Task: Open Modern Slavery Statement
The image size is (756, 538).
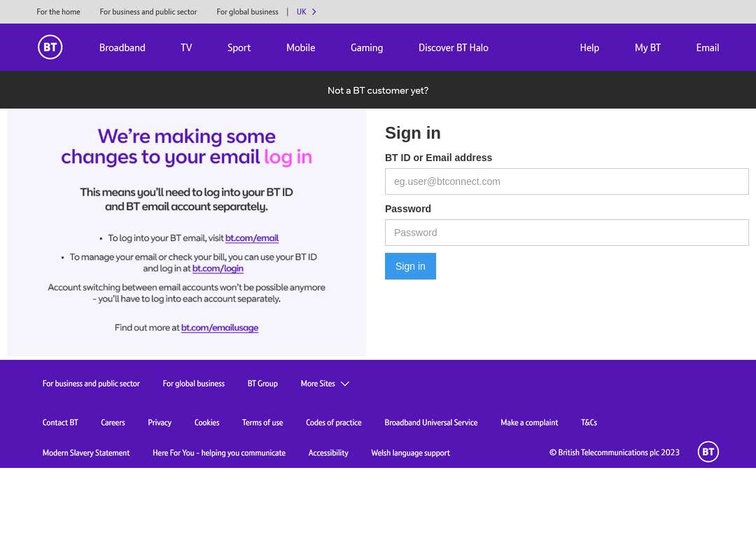Action: click(86, 453)
